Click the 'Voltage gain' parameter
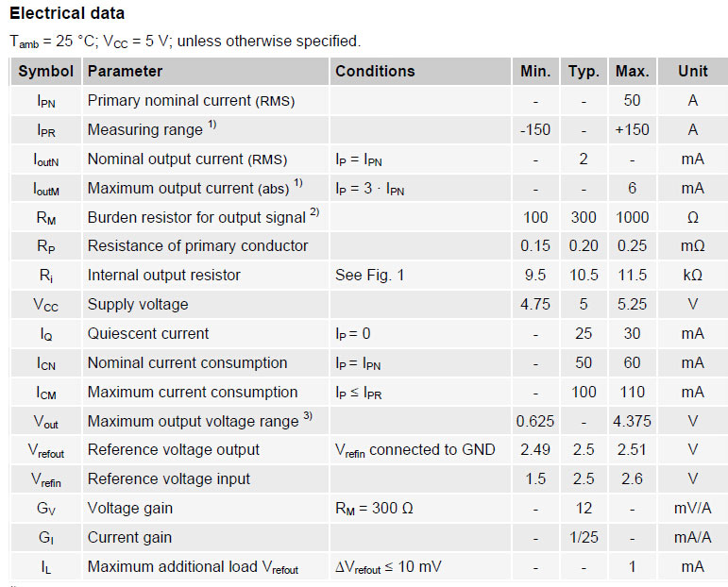This screenshot has height=587, width=728. [130, 509]
